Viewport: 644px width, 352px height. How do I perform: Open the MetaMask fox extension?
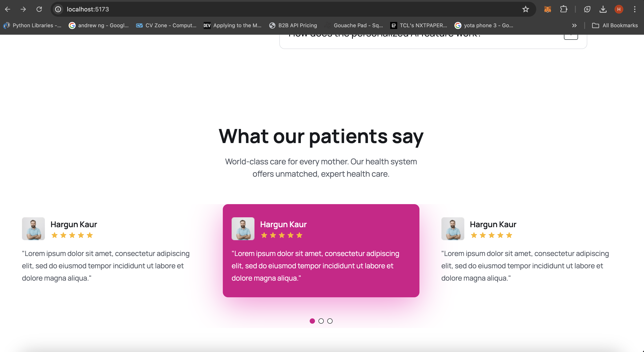click(547, 9)
